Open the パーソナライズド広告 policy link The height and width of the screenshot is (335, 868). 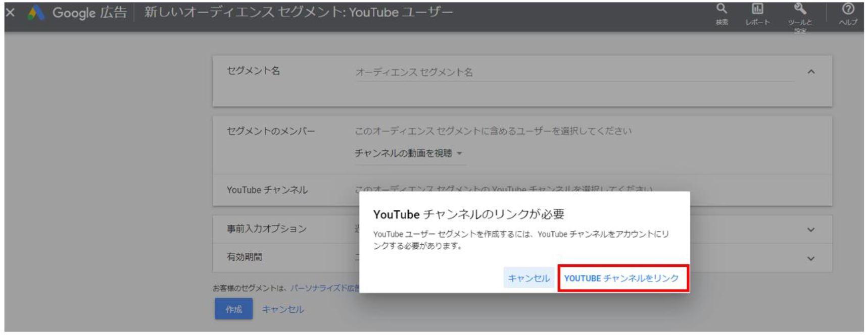click(324, 288)
